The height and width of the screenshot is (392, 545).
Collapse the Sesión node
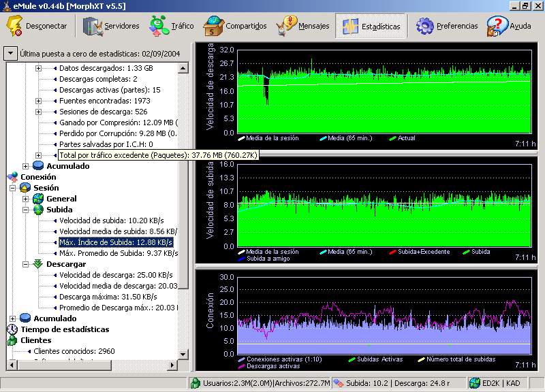pyautogui.click(x=12, y=189)
